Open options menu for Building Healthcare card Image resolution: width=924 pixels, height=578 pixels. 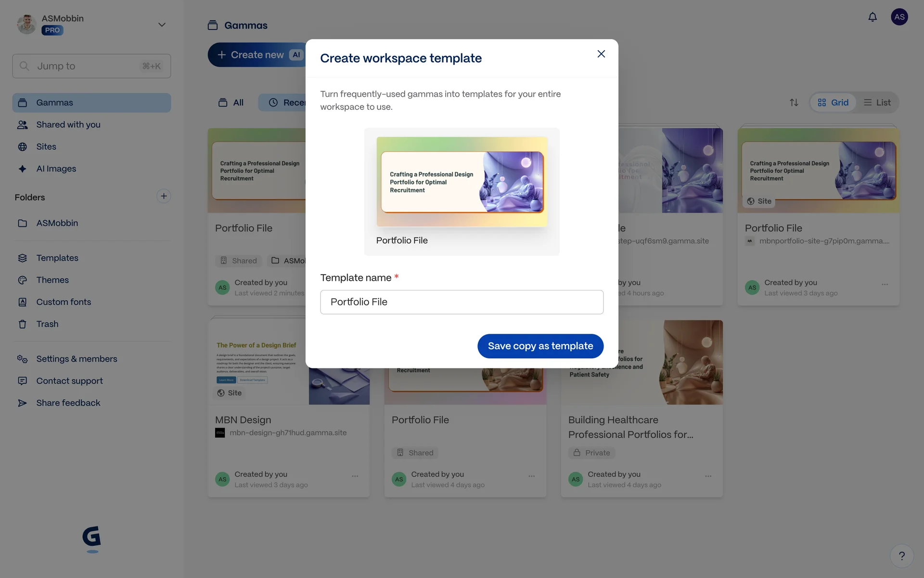point(708,476)
